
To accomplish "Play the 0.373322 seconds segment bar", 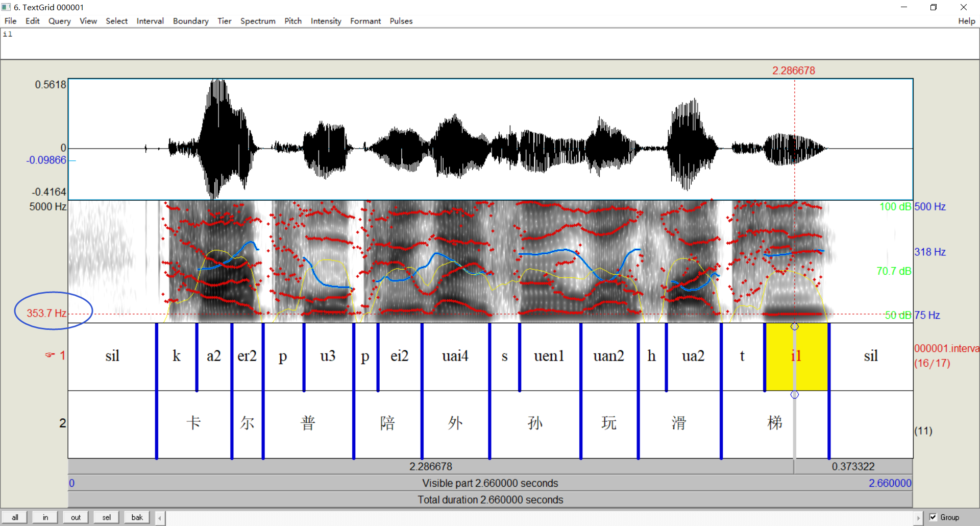I will (x=853, y=466).
